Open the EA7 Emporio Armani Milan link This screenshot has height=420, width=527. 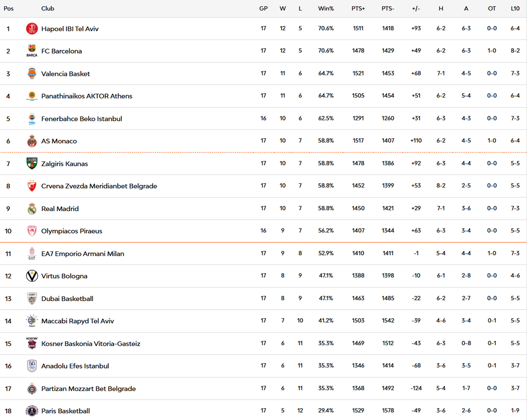(x=83, y=253)
